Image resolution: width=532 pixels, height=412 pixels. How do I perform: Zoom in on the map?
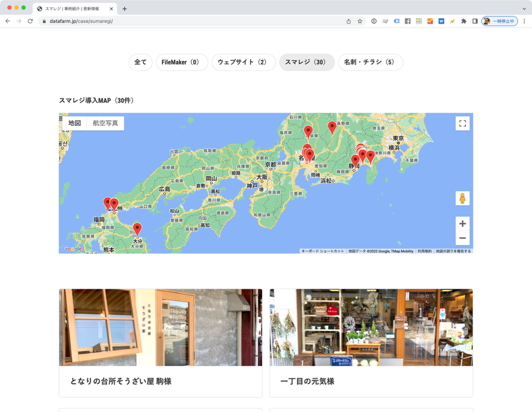(462, 223)
